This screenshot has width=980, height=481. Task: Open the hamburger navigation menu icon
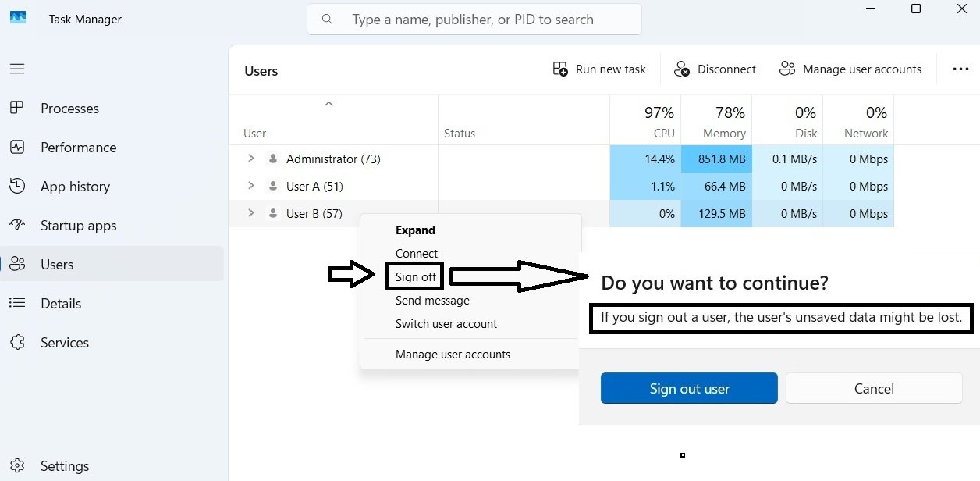(x=17, y=69)
